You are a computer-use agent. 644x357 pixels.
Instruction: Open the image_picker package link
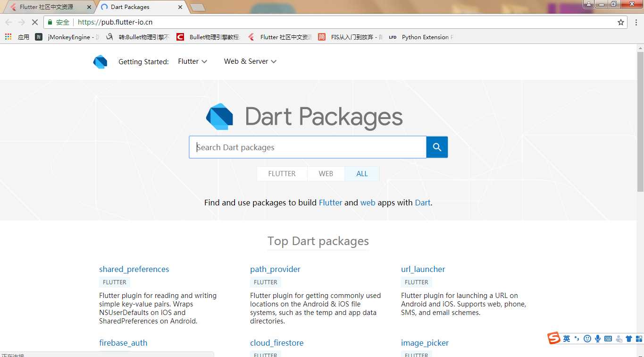(425, 343)
